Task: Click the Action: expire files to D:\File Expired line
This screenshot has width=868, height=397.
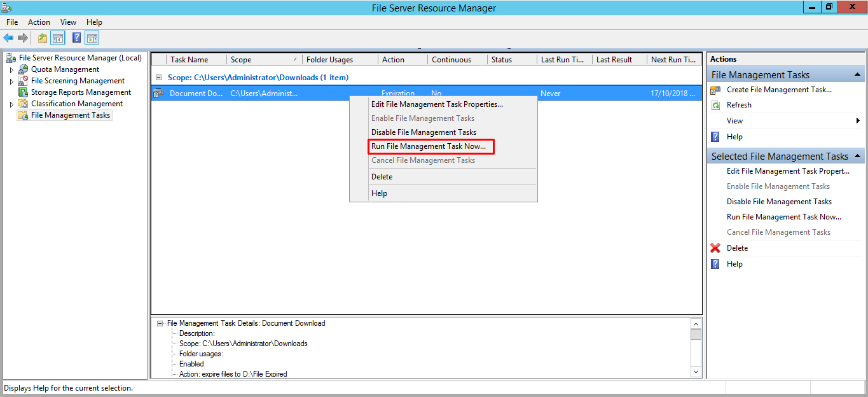Action: [233, 374]
